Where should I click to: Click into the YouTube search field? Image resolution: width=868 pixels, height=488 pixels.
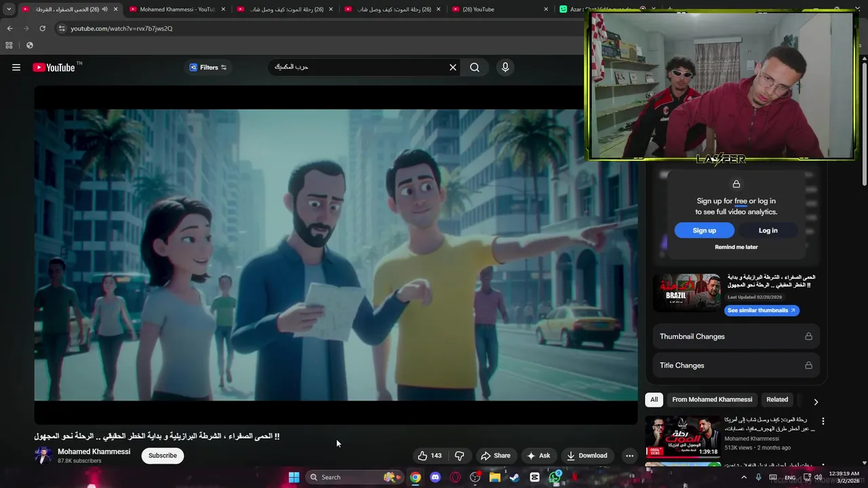tap(357, 67)
